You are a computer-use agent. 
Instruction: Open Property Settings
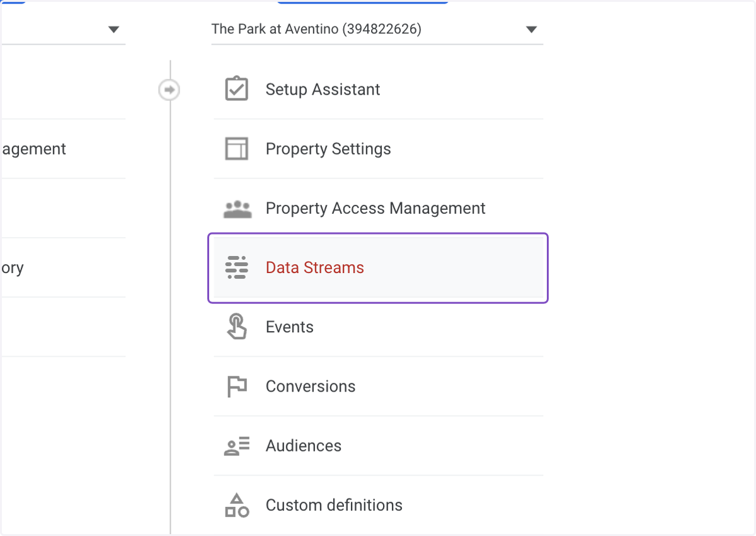pyautogui.click(x=378, y=149)
